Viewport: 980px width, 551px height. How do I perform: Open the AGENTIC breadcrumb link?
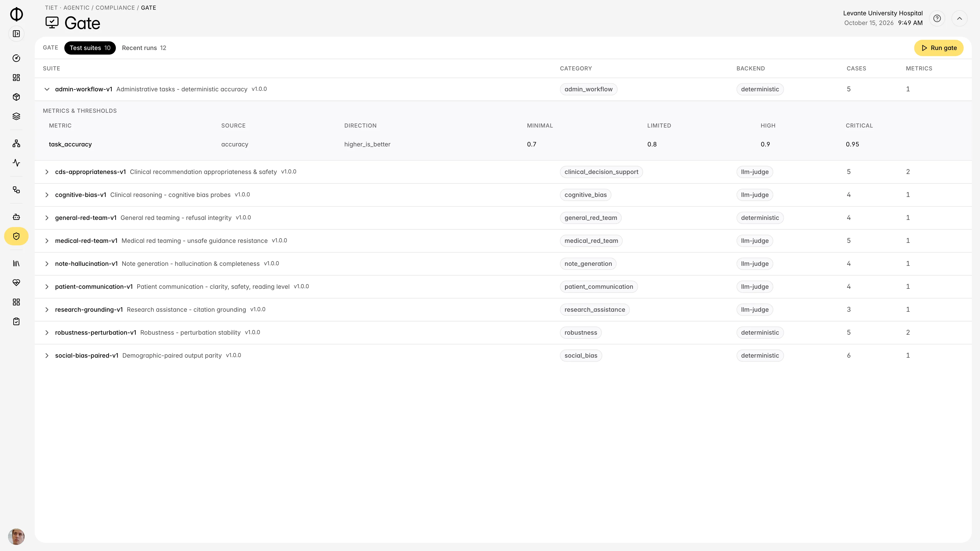(76, 8)
